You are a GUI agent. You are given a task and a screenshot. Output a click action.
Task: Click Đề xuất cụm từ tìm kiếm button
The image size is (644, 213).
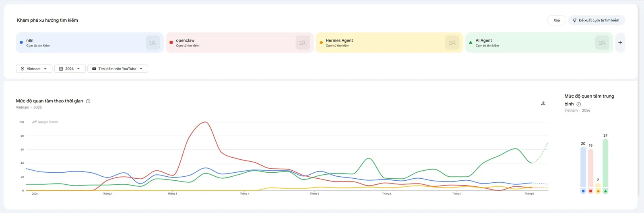pos(597,20)
